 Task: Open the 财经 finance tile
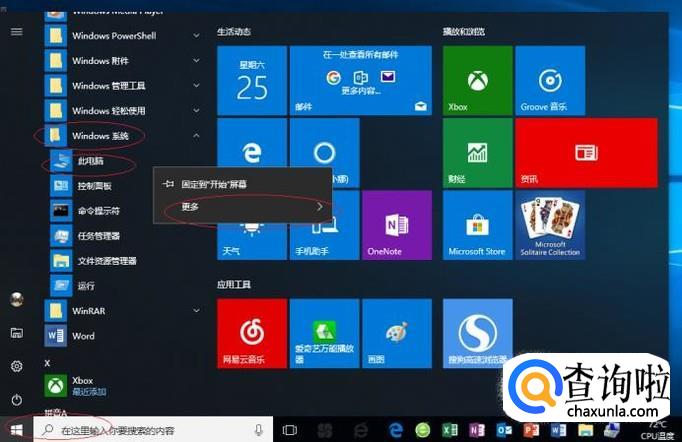click(476, 152)
